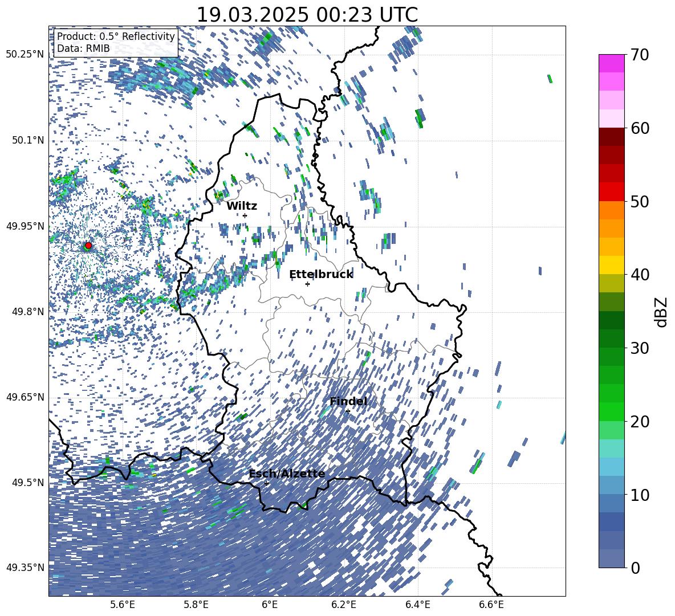This screenshot has height=616, width=675.
Task: Click the Ettelbruck station cross marker
Action: coord(307,284)
